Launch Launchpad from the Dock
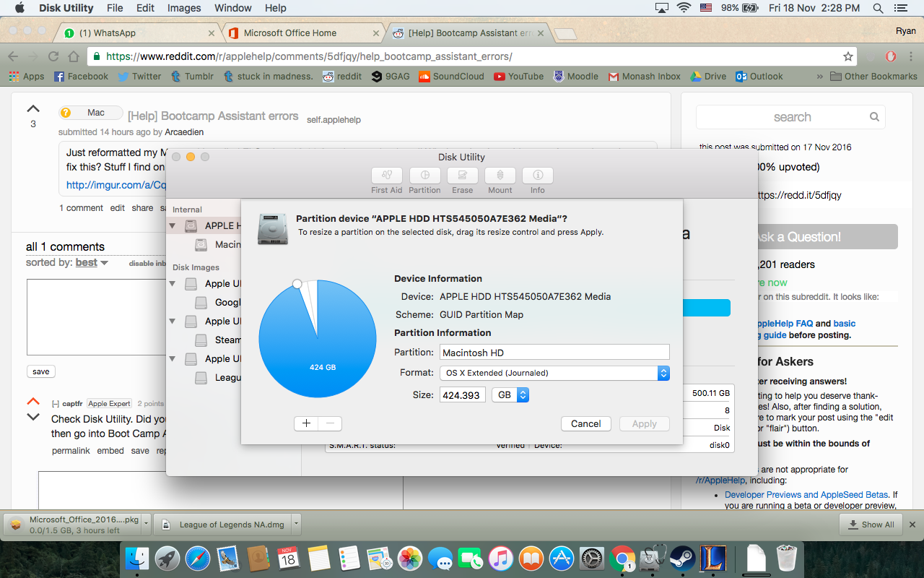Image resolution: width=924 pixels, height=578 pixels. (x=167, y=558)
